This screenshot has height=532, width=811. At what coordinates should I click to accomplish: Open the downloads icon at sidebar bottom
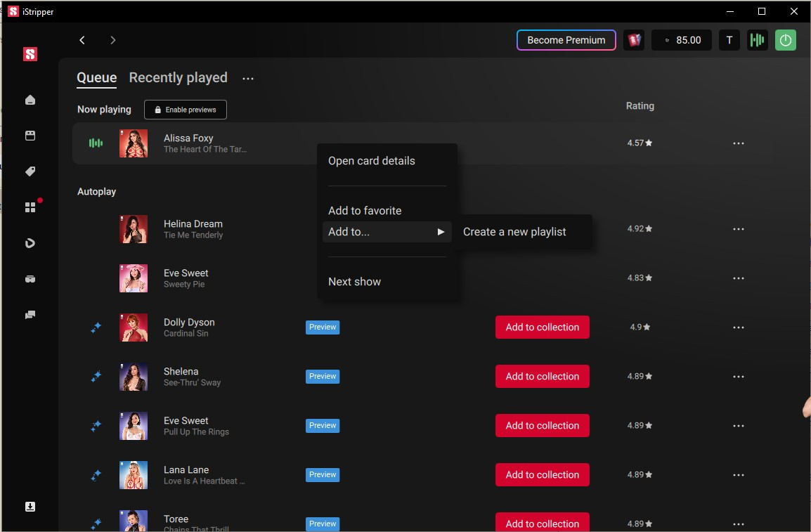point(30,507)
